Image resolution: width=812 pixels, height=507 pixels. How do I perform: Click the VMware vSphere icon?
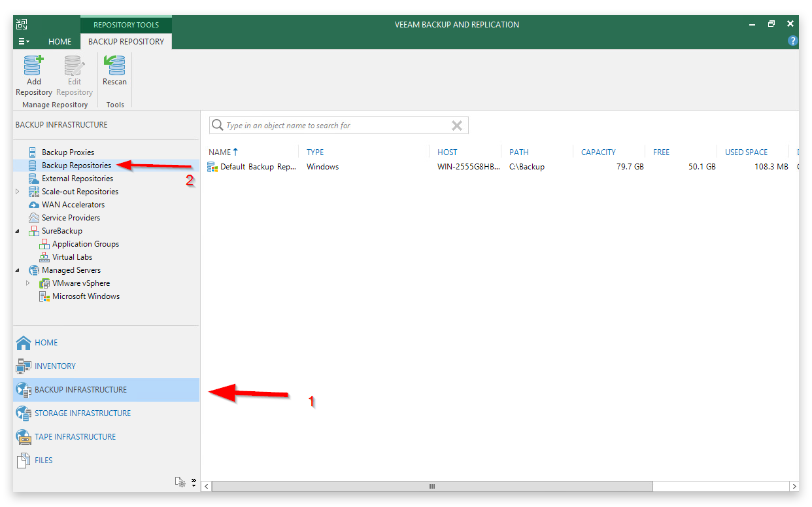[44, 283]
